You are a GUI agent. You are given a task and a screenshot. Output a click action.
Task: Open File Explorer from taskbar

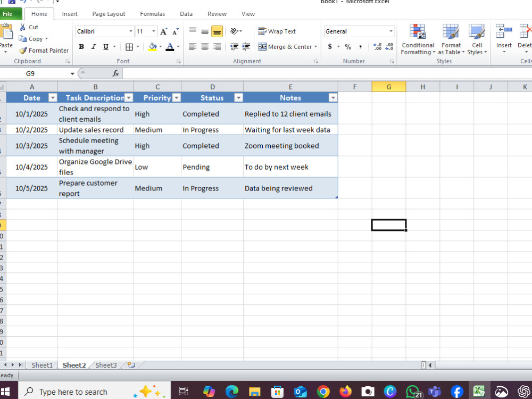pyautogui.click(x=254, y=392)
